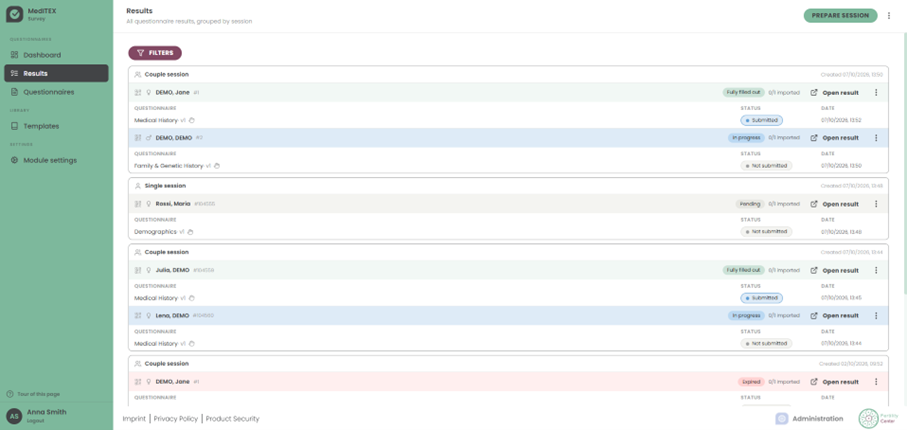Click the male gender icon beside DEMO, DEMO

[149, 138]
